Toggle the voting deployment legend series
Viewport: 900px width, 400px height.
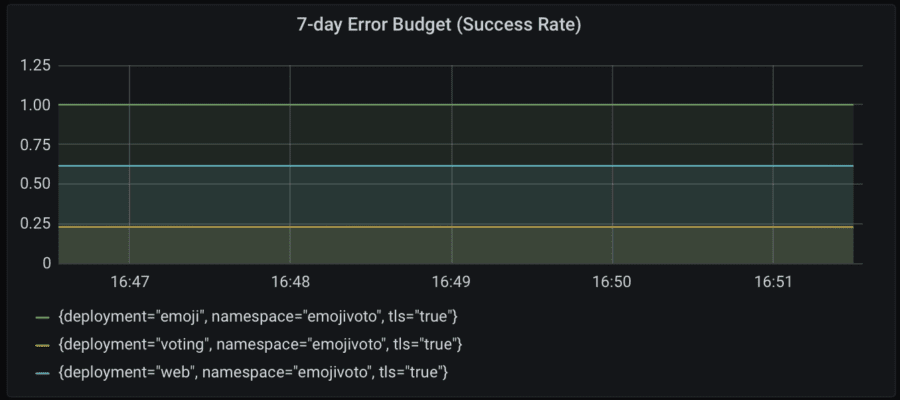[x=260, y=344]
